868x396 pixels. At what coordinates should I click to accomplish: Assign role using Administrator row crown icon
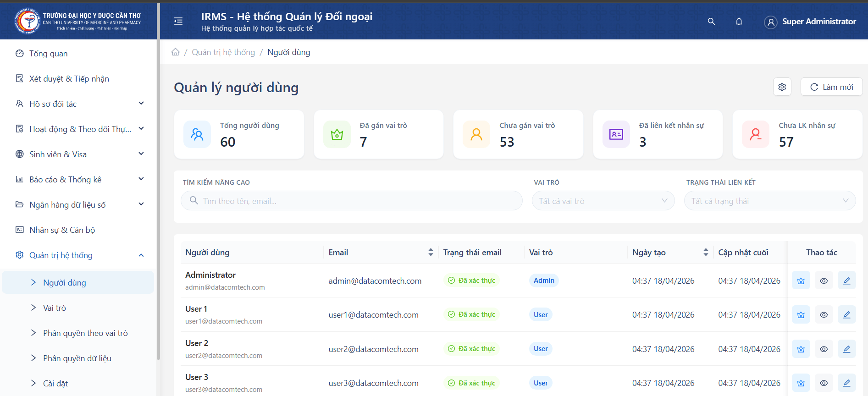pos(801,281)
